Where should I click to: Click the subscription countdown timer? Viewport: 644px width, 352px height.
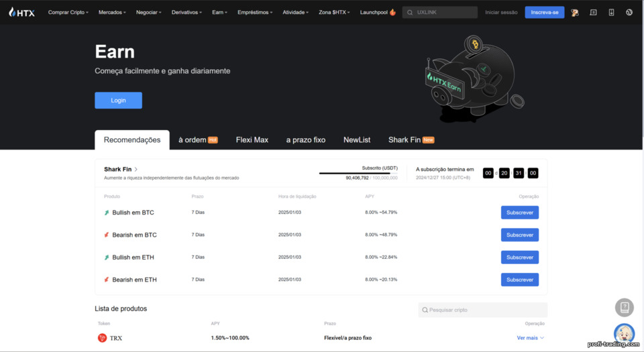click(511, 173)
